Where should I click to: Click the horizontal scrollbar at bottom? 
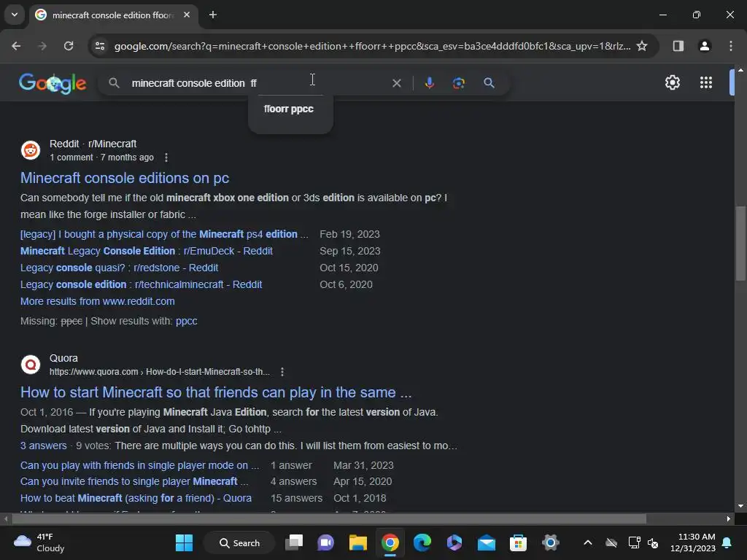[329, 518]
